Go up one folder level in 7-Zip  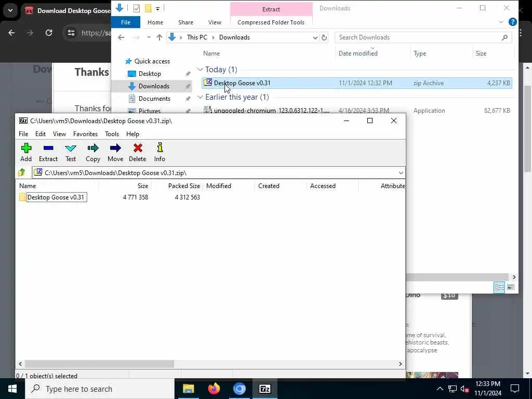tap(22, 172)
